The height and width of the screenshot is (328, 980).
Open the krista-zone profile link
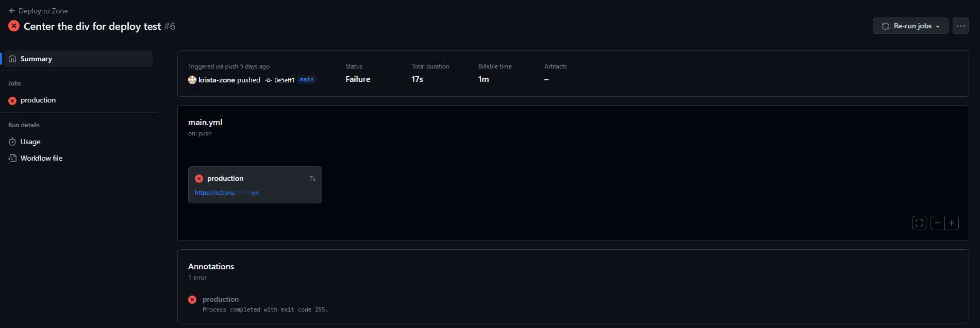(x=217, y=80)
